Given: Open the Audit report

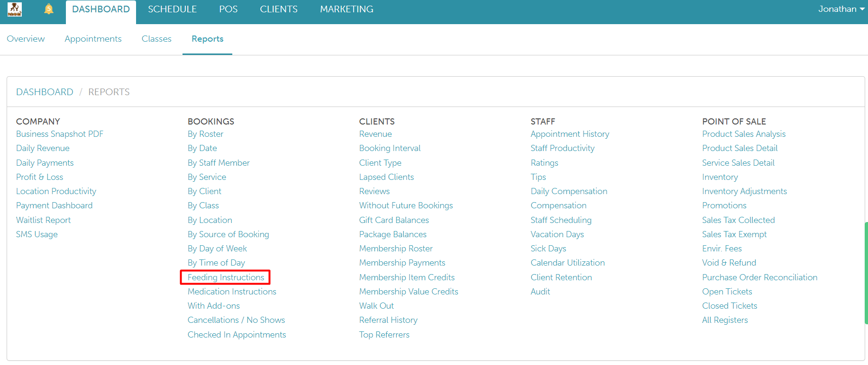Looking at the screenshot, I should (540, 292).
